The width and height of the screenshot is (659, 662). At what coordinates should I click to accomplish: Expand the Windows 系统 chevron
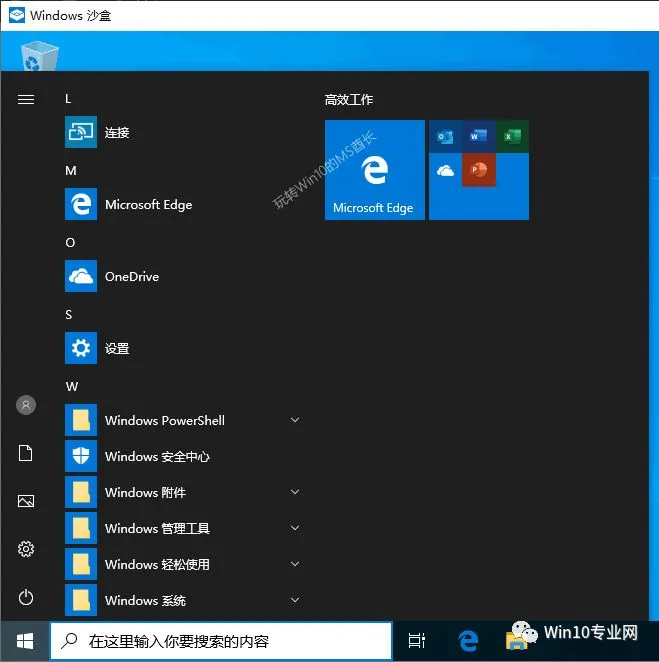point(295,600)
